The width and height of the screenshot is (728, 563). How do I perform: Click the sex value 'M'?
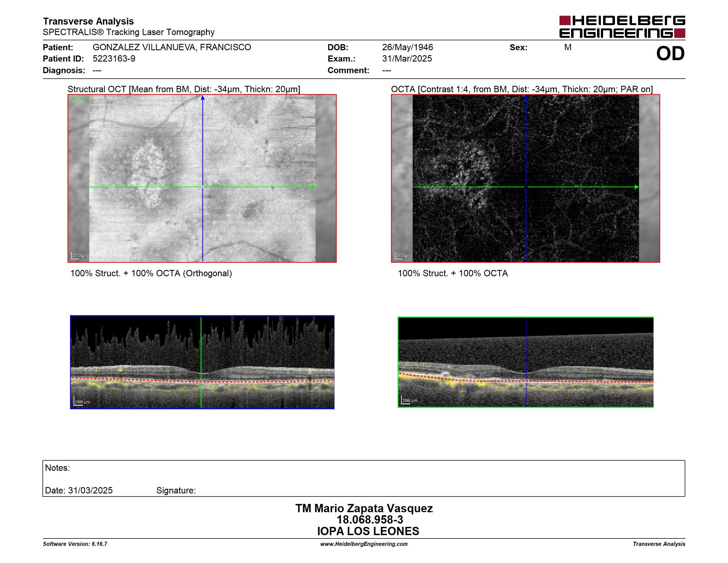(x=568, y=47)
